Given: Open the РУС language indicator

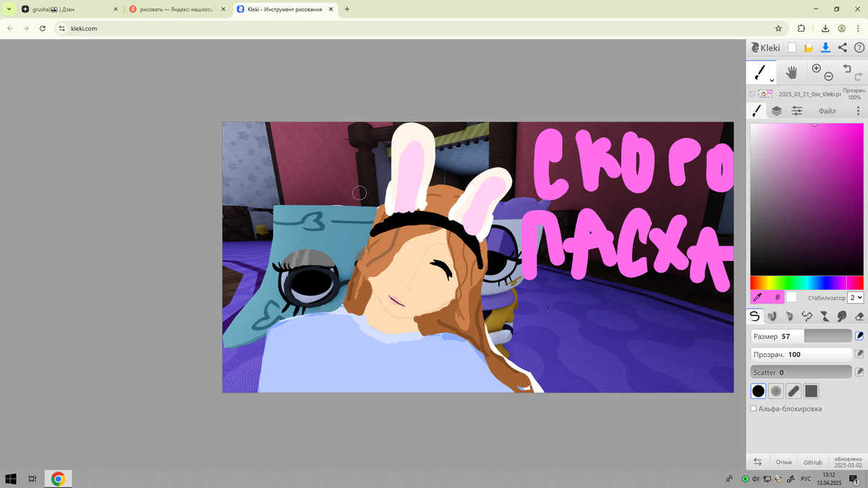Looking at the screenshot, I should 807,479.
